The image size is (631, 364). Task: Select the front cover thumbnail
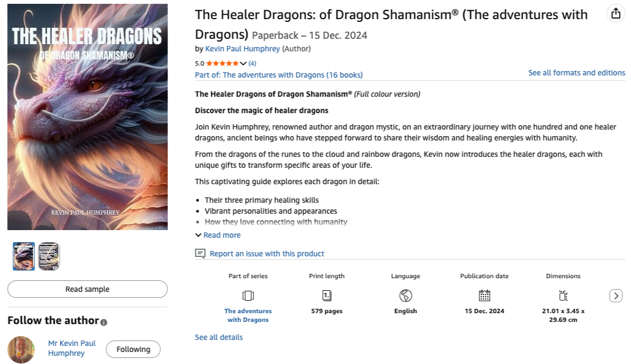tap(24, 256)
